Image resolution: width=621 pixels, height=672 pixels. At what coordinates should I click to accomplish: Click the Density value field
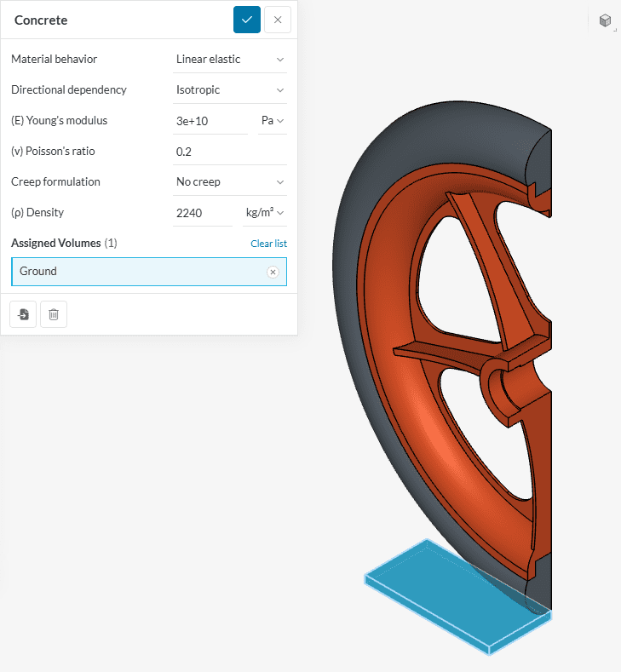(202, 213)
